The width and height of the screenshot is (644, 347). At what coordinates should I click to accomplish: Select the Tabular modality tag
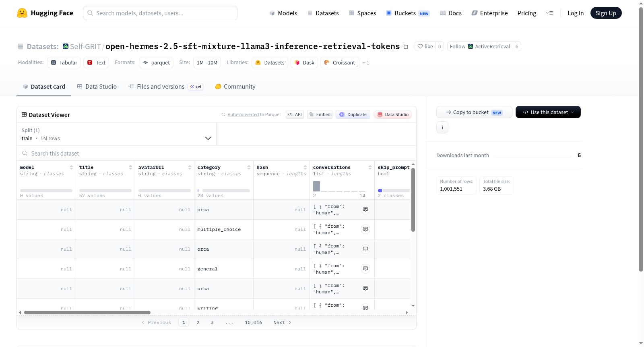click(64, 62)
